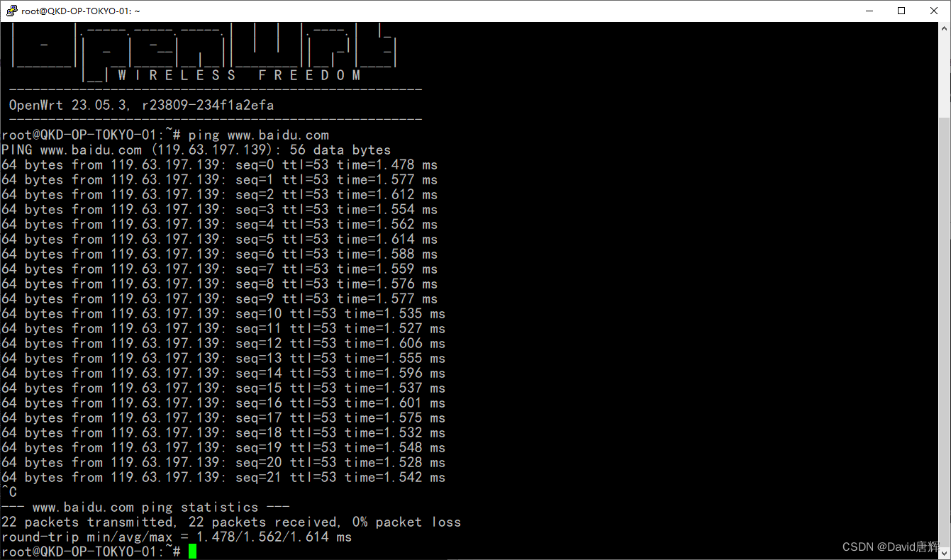951x560 pixels.
Task: Click the ^C interrupt character
Action: tap(10, 491)
